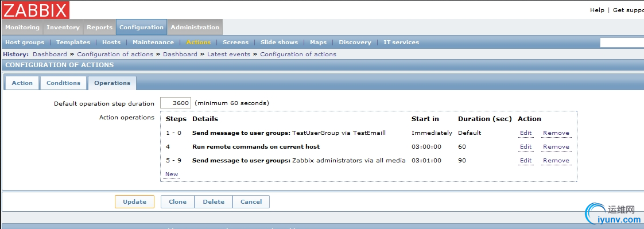Open the Monitoring menu
The height and width of the screenshot is (229, 644).
(x=22, y=27)
